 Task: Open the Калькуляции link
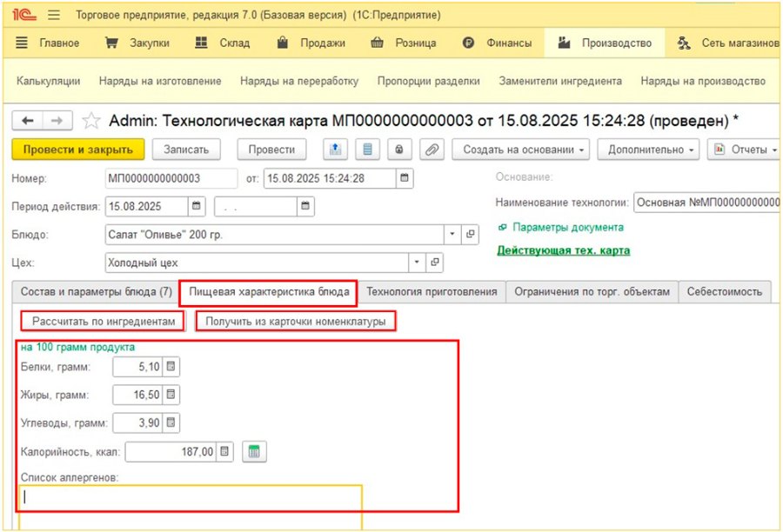point(49,81)
